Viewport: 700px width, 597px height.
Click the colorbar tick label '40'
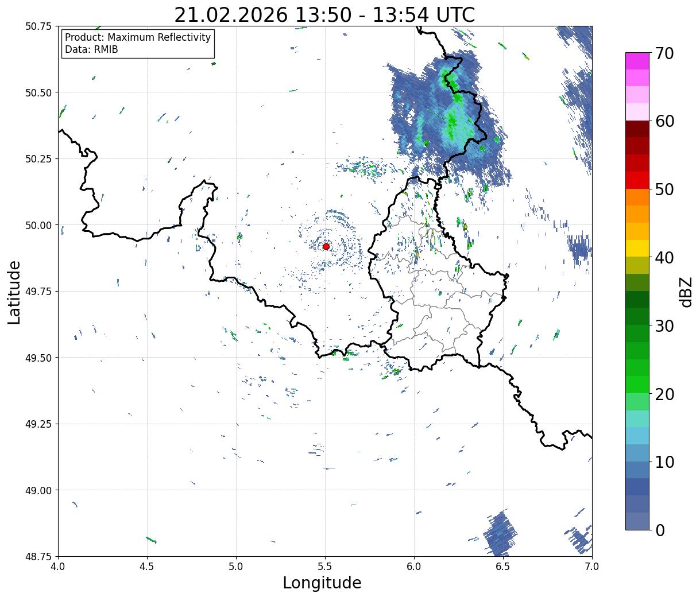coord(664,258)
